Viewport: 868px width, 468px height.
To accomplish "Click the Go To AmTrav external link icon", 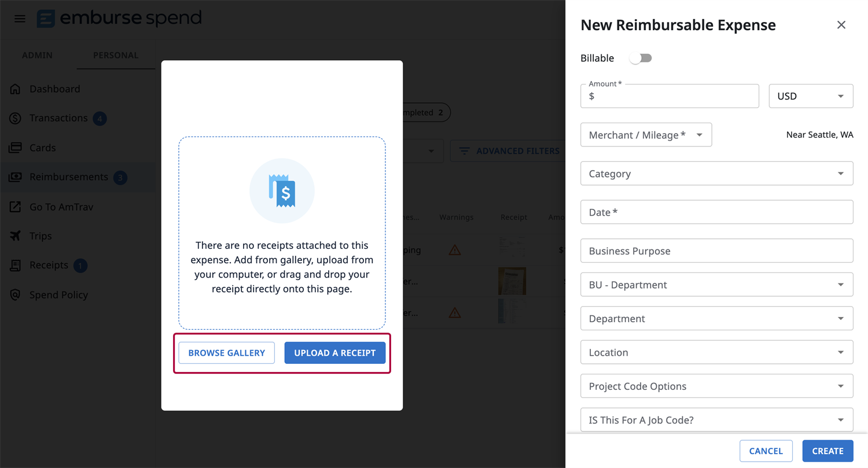I will tap(16, 207).
